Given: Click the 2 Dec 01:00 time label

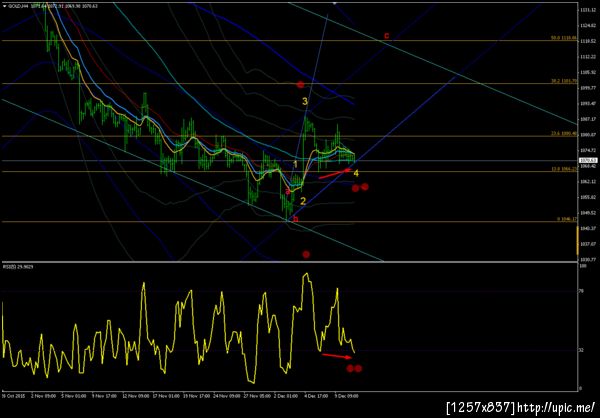Looking at the screenshot, I should (x=288, y=397).
